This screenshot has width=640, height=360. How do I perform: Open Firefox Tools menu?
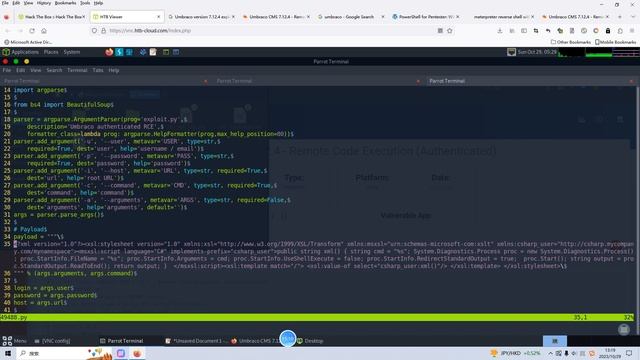pos(85,3)
